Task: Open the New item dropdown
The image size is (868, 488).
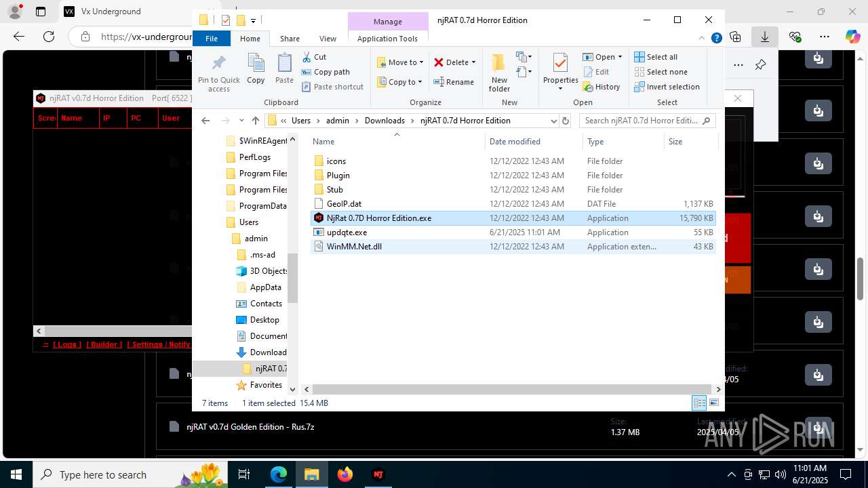Action: coord(524,57)
